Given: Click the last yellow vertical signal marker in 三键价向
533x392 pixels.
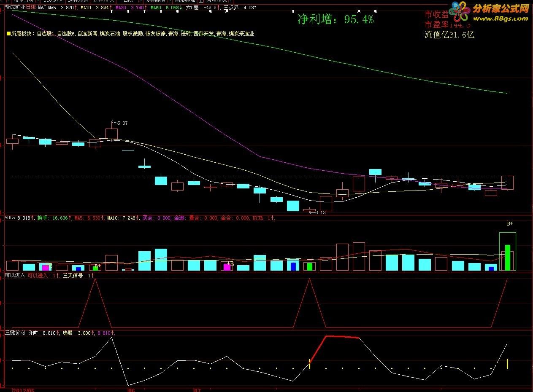Looking at the screenshot, I should click(x=507, y=364).
